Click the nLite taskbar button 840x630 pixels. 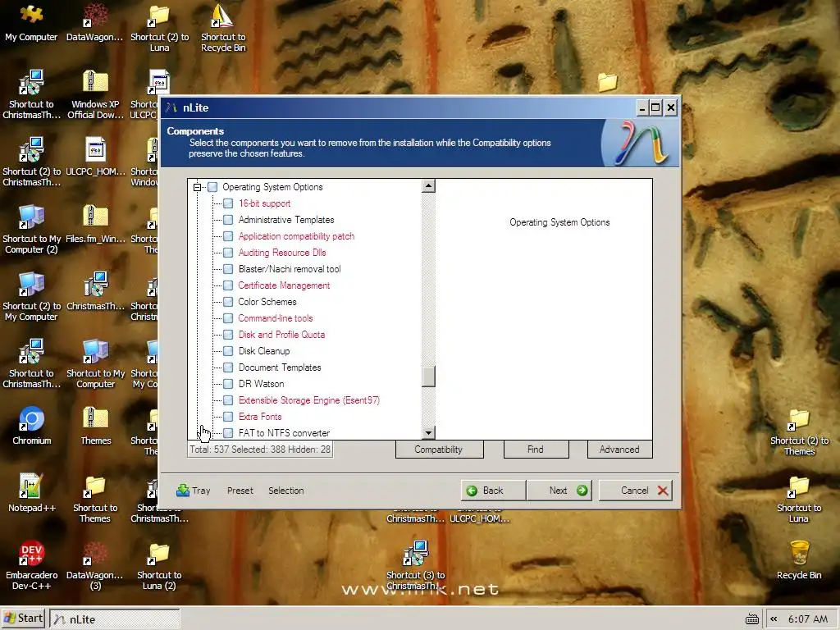click(115, 619)
